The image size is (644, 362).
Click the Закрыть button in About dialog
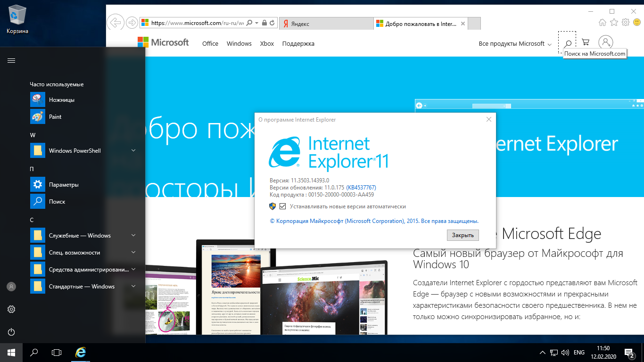pyautogui.click(x=463, y=235)
